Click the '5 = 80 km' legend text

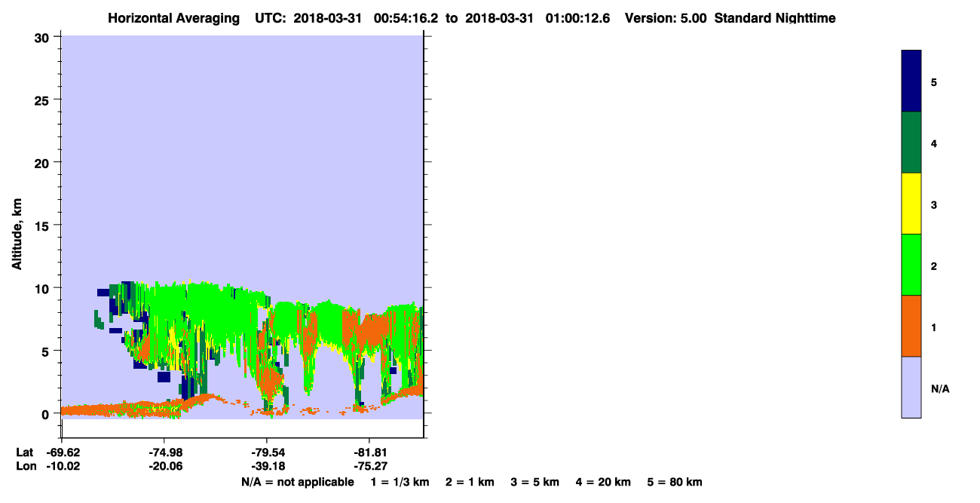(675, 482)
